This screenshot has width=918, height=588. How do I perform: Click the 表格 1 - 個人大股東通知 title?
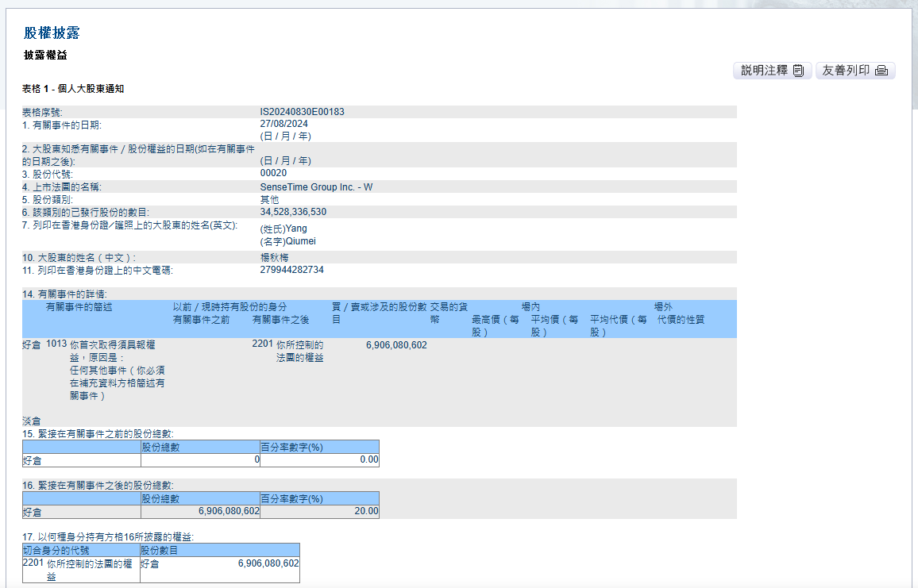pos(73,89)
